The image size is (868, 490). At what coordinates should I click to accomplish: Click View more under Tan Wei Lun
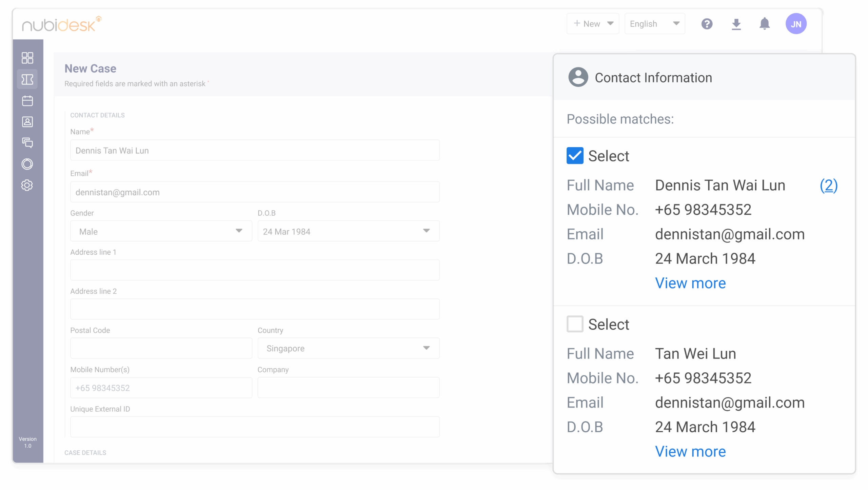[690, 451]
